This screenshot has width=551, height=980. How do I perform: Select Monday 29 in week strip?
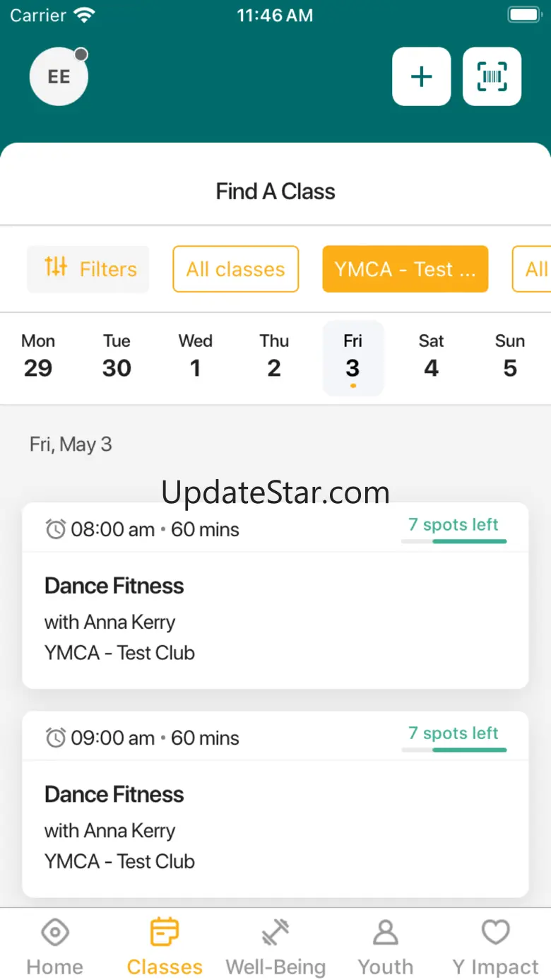point(38,357)
